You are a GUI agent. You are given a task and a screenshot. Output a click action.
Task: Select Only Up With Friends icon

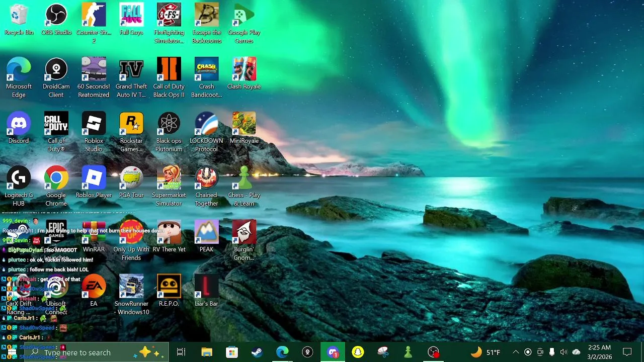131,241
